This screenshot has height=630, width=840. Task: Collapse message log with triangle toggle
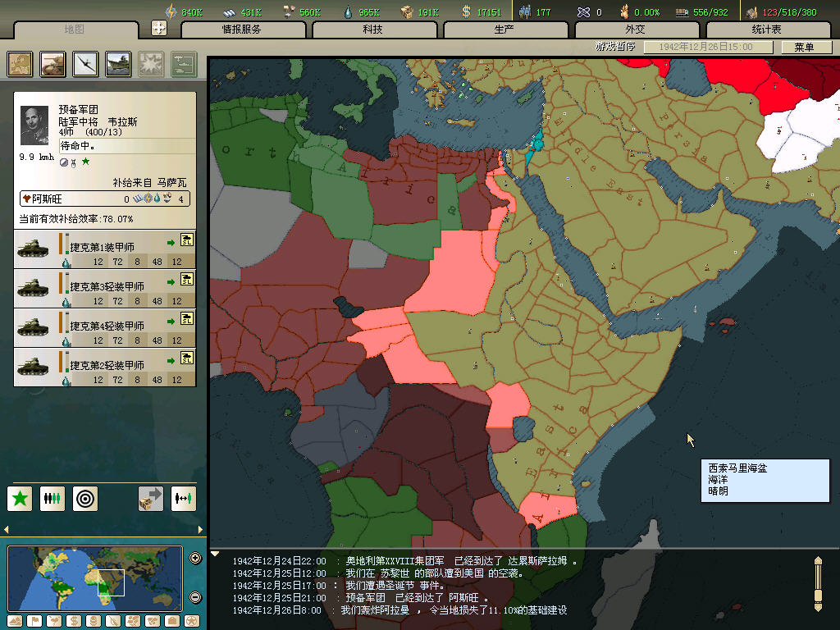point(215,554)
